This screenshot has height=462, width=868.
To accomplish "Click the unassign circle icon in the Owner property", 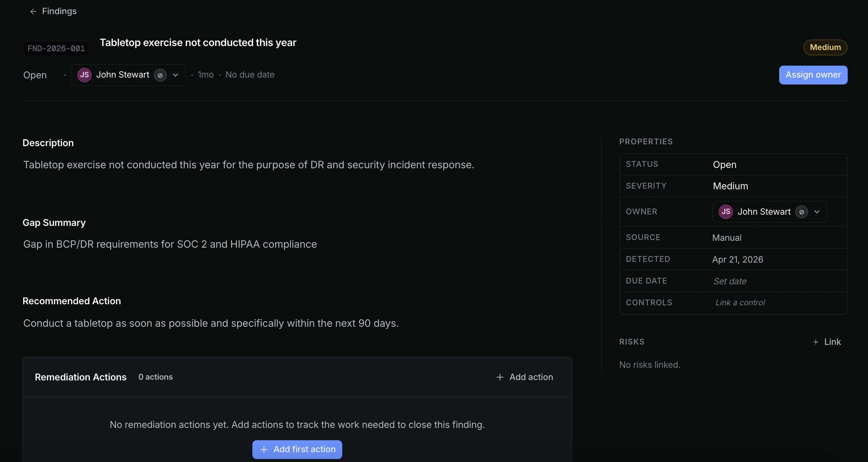I will 802,212.
